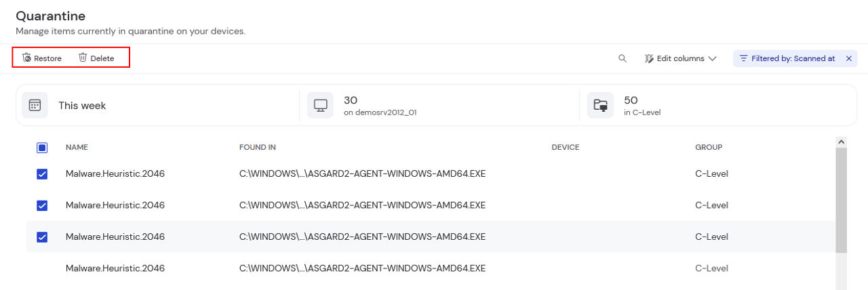This screenshot has width=868, height=290.
Task: Sort by the NAME column header
Action: (x=77, y=147)
